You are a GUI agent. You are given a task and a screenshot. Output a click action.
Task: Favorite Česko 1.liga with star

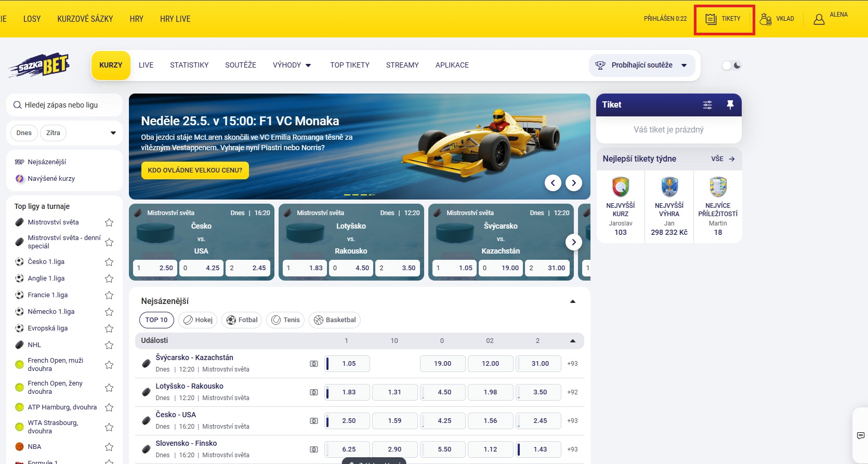pos(109,262)
